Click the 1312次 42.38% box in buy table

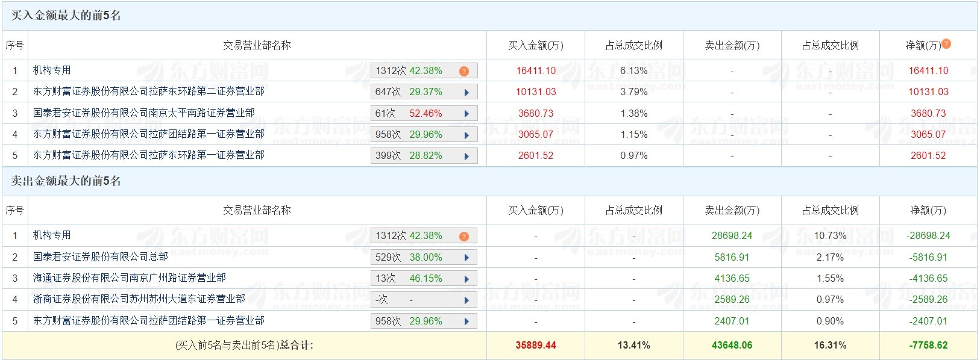pos(424,70)
